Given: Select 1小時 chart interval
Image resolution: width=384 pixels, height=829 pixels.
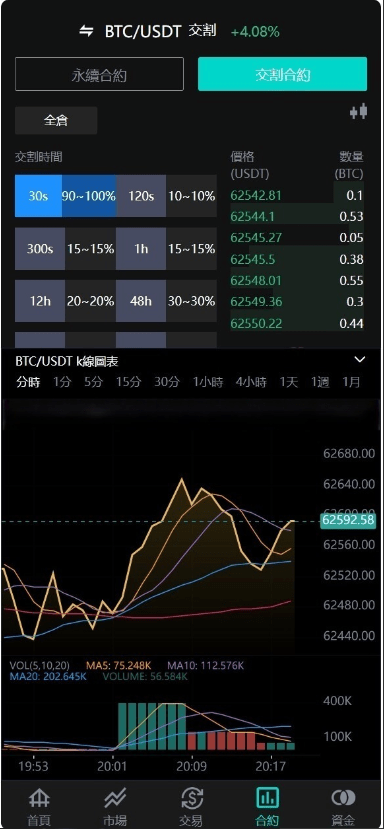Looking at the screenshot, I should click(208, 382).
